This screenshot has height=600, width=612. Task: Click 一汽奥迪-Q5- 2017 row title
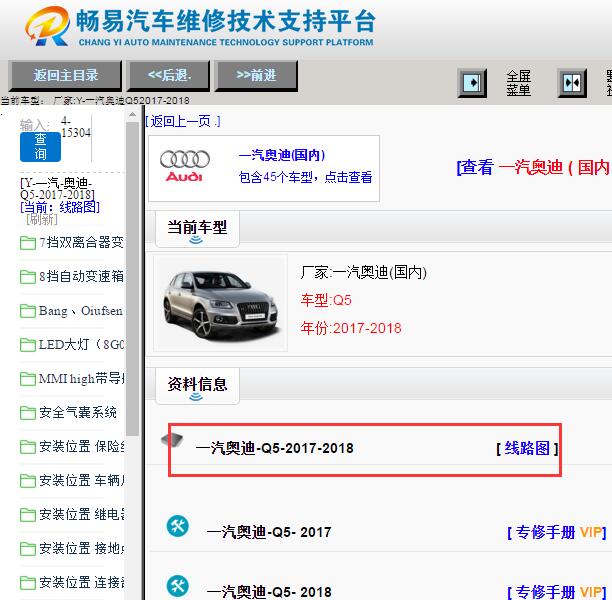click(x=269, y=532)
